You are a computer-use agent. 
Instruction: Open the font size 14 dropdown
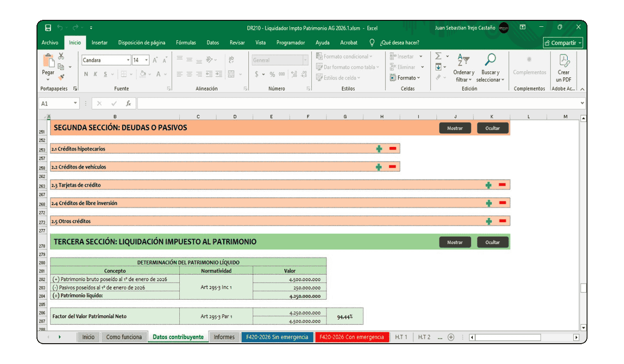pyautogui.click(x=147, y=60)
